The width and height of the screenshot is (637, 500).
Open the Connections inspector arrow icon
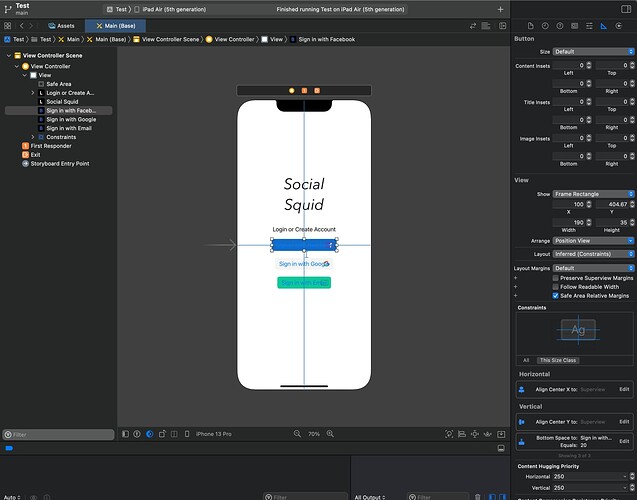point(618,26)
